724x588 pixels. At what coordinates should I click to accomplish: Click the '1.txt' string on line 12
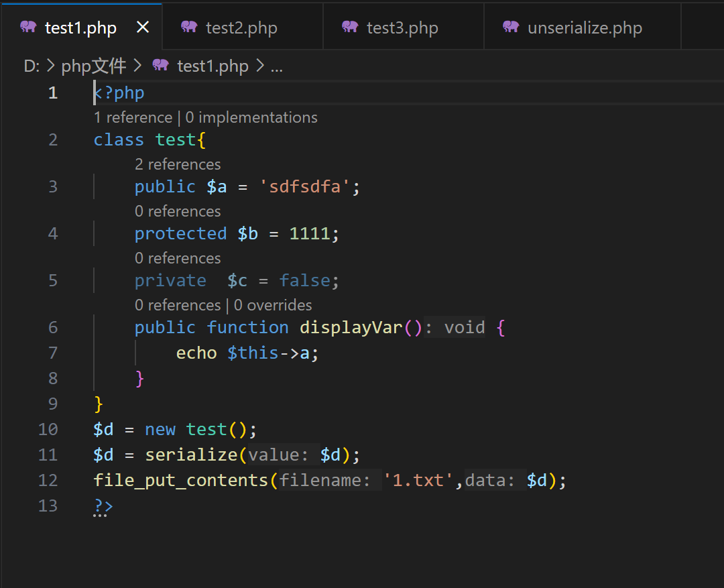[418, 480]
